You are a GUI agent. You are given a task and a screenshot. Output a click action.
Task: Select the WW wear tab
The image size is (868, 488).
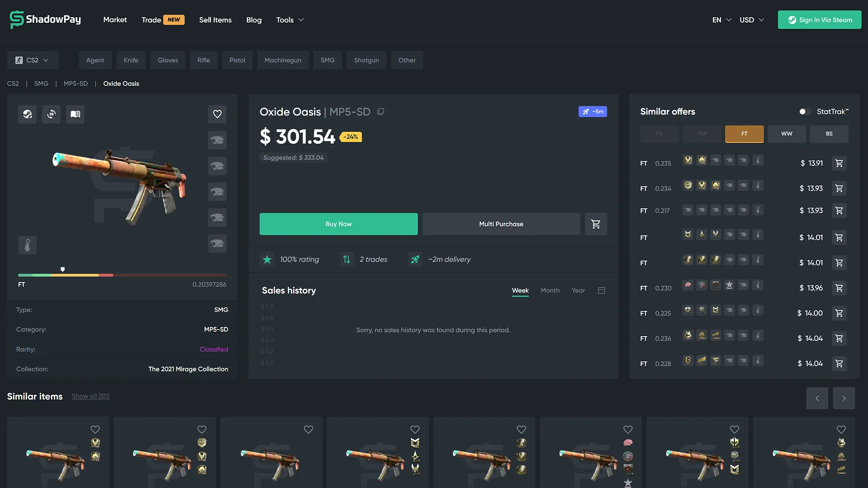point(787,134)
